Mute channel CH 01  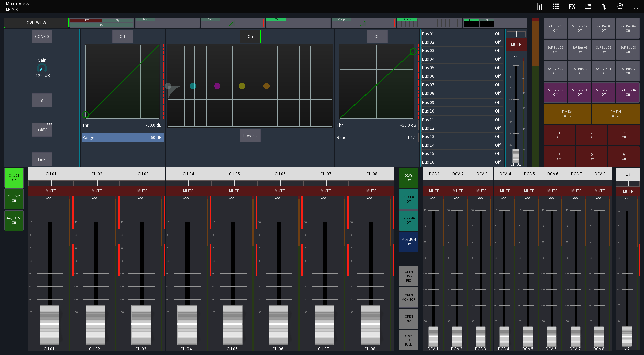(x=51, y=191)
